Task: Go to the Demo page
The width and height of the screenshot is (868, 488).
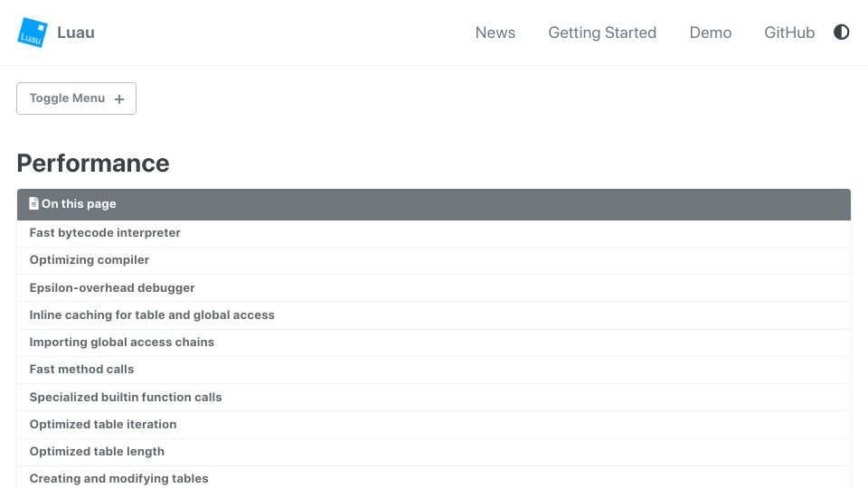Action: point(711,33)
